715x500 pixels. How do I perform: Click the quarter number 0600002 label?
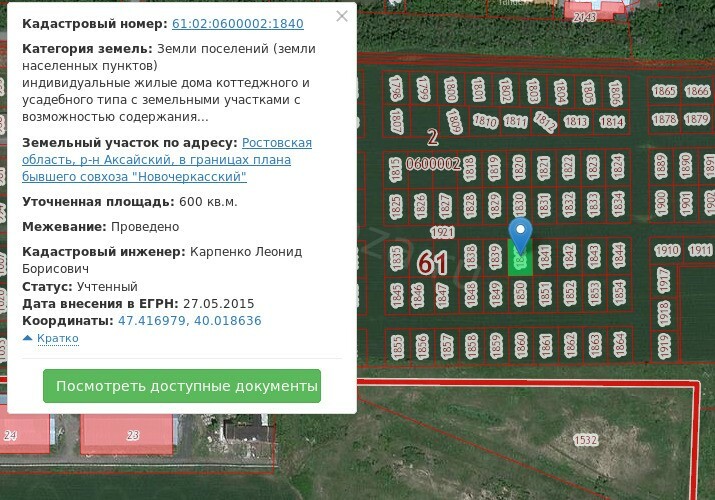pyautogui.click(x=432, y=164)
